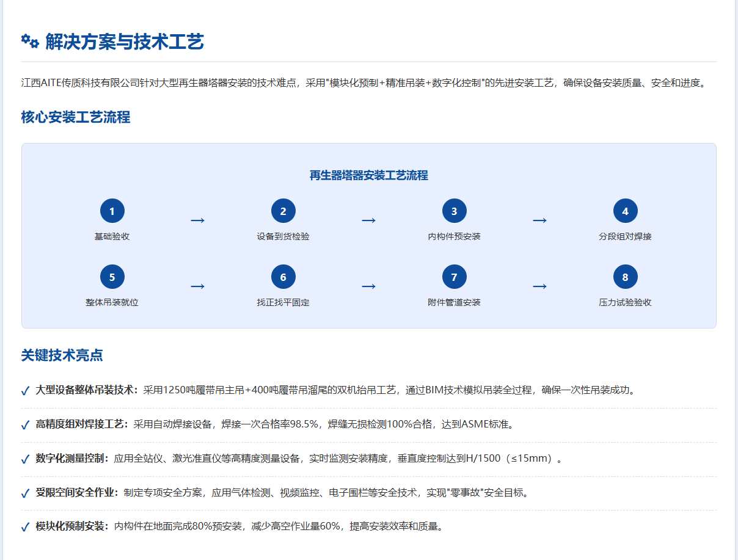Click step 3 circle 内构件预安装
Viewport: 738px width, 560px height.
(x=454, y=211)
